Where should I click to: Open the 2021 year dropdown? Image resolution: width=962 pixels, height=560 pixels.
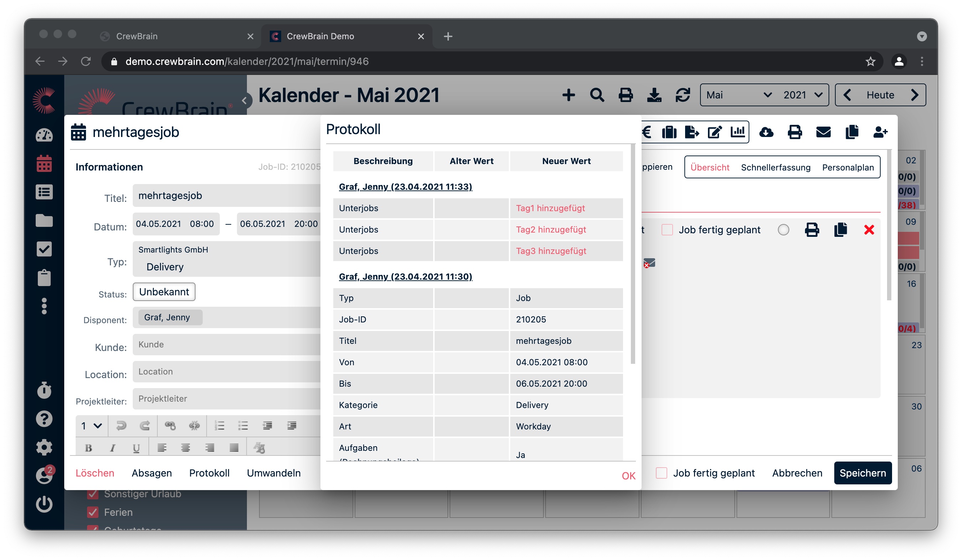pos(802,95)
